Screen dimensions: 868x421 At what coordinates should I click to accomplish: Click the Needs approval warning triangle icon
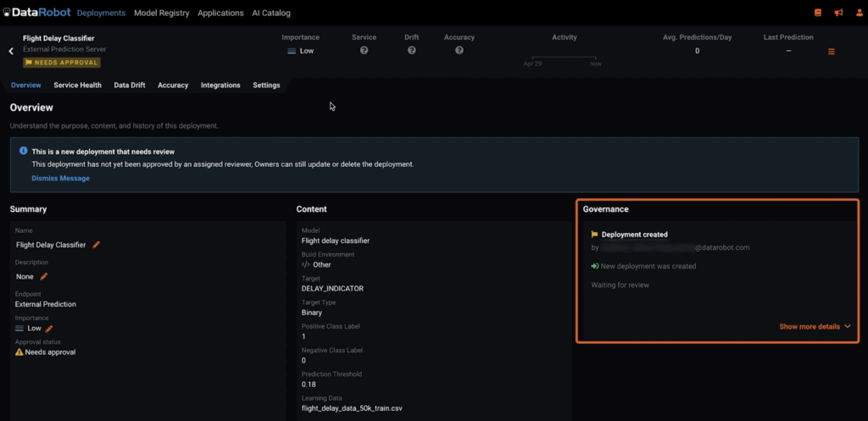pos(19,352)
